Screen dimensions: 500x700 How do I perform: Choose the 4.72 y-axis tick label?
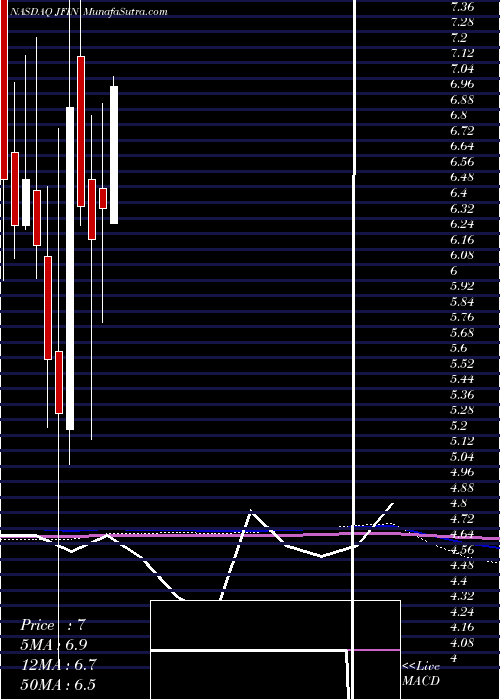tap(462, 519)
